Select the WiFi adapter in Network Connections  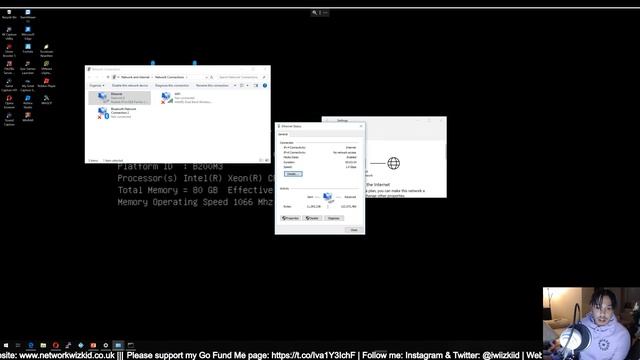click(x=186, y=98)
